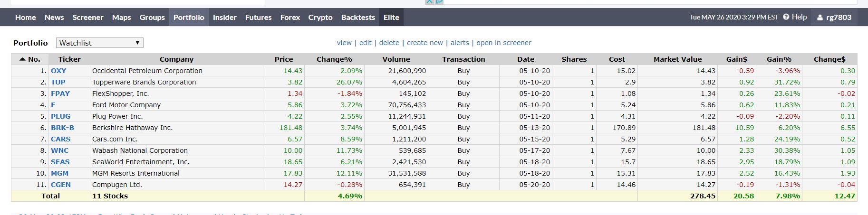The height and width of the screenshot is (215, 868).
Task: Sort by the Ticker column header
Action: pos(69,59)
